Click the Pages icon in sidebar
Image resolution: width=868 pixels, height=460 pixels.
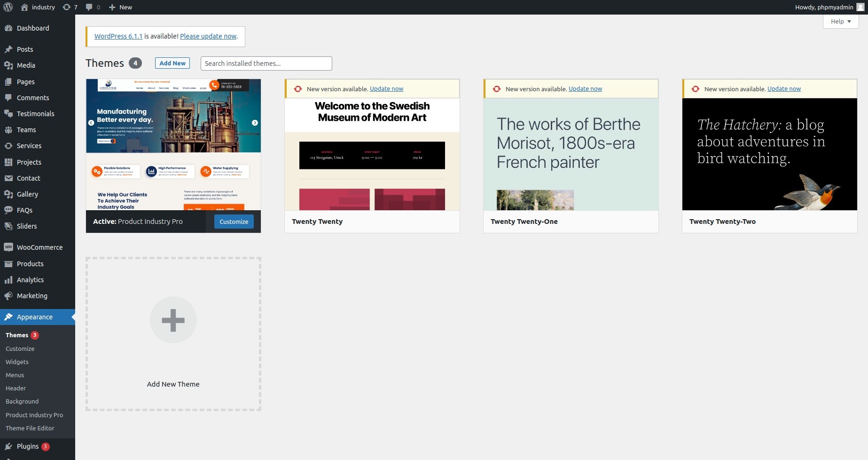tap(8, 82)
